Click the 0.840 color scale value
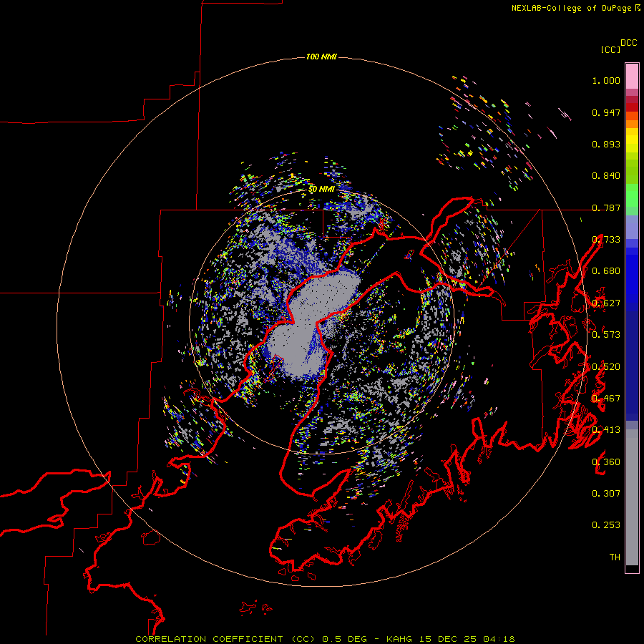 [606, 176]
